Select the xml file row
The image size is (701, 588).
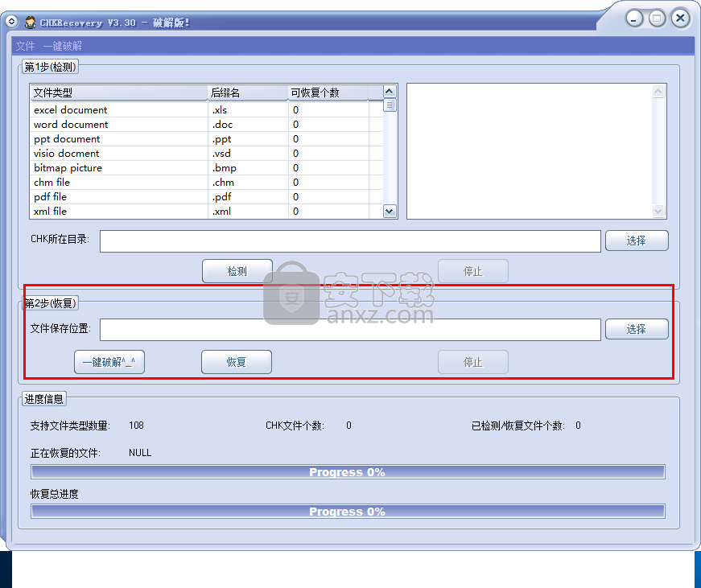tap(207, 212)
